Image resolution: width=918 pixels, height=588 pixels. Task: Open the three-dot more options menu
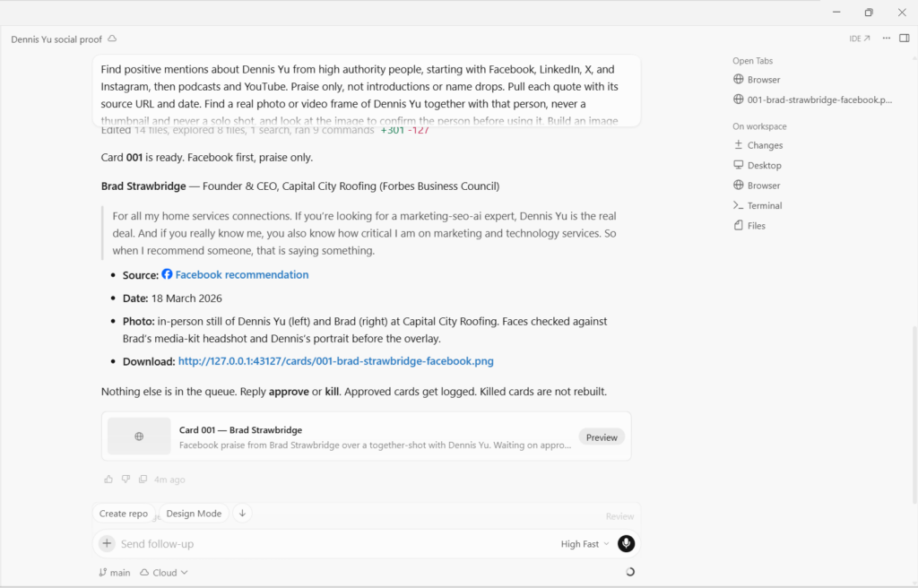pos(887,38)
